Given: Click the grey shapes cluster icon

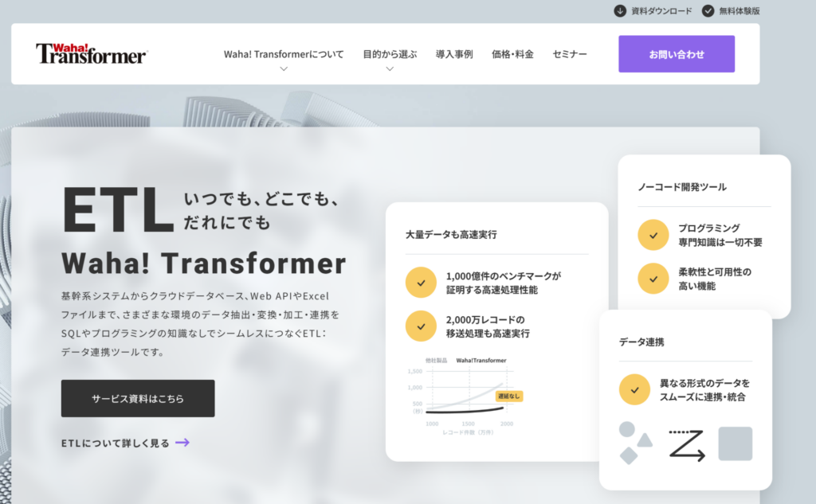Looking at the screenshot, I should (635, 443).
